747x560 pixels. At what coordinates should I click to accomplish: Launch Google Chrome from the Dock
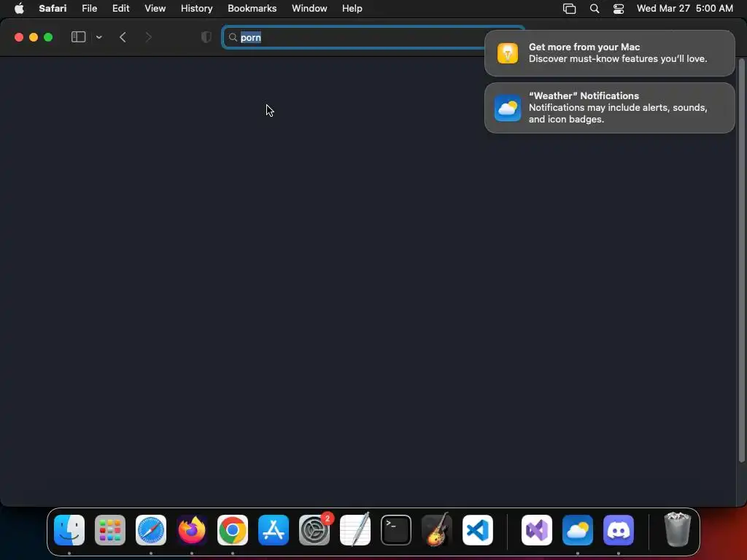pos(233,529)
